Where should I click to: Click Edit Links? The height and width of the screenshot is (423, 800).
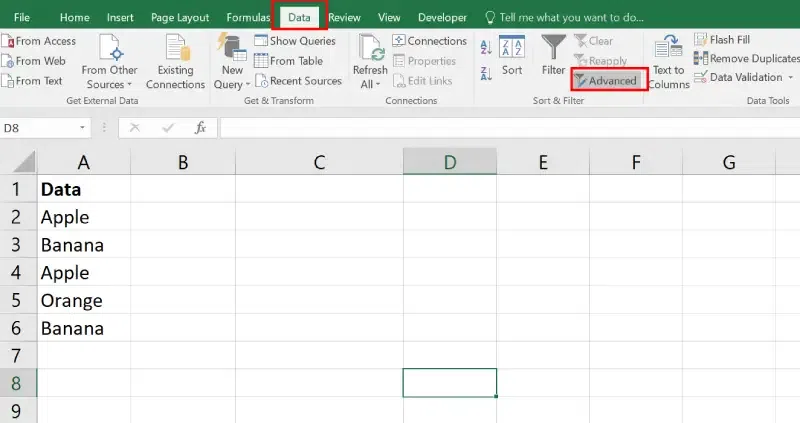coord(422,81)
